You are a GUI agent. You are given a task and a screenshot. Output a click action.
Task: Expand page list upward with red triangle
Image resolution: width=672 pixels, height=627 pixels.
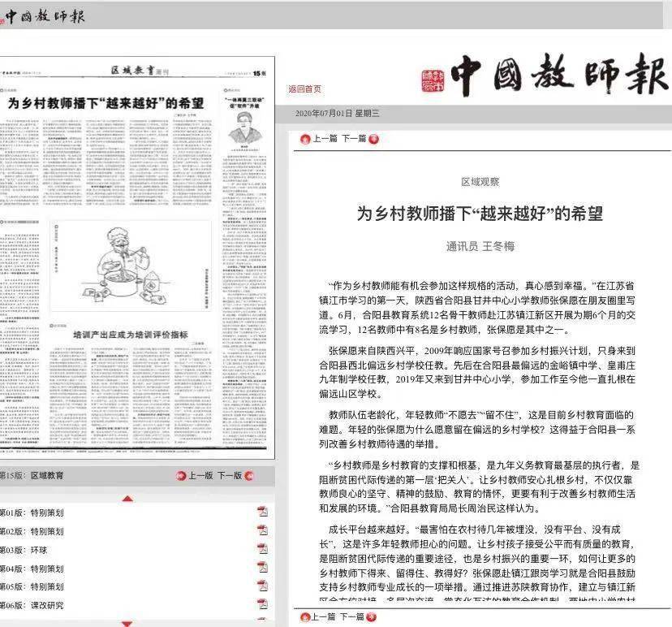coord(127,499)
